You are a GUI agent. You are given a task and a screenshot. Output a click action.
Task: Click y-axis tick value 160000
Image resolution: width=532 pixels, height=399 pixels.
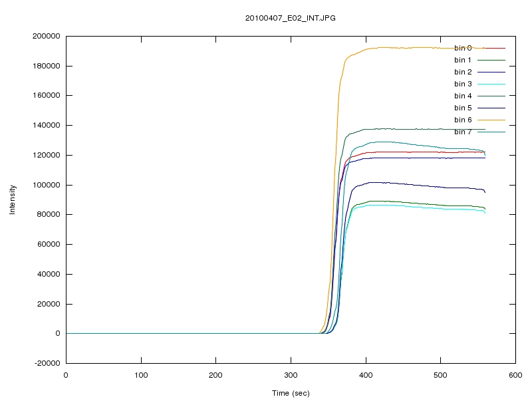tap(47, 95)
